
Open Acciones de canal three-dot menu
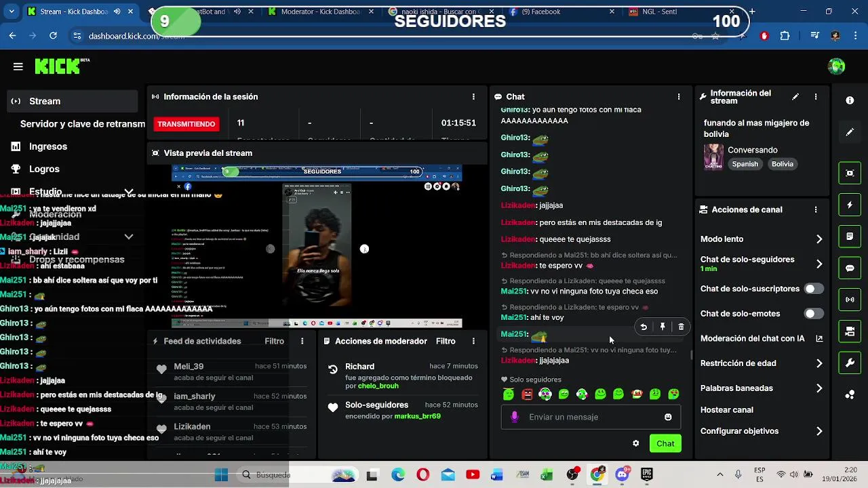(816, 210)
